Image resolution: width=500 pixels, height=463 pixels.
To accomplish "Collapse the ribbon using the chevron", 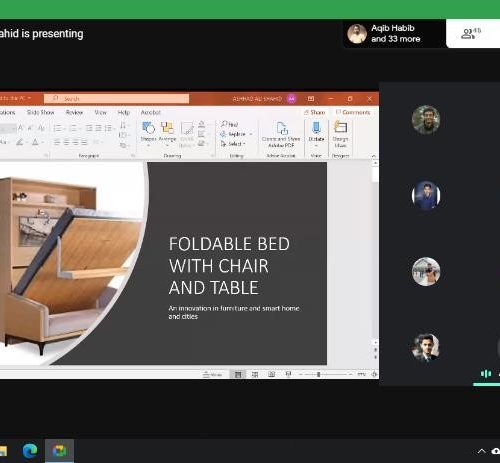I will point(374,156).
